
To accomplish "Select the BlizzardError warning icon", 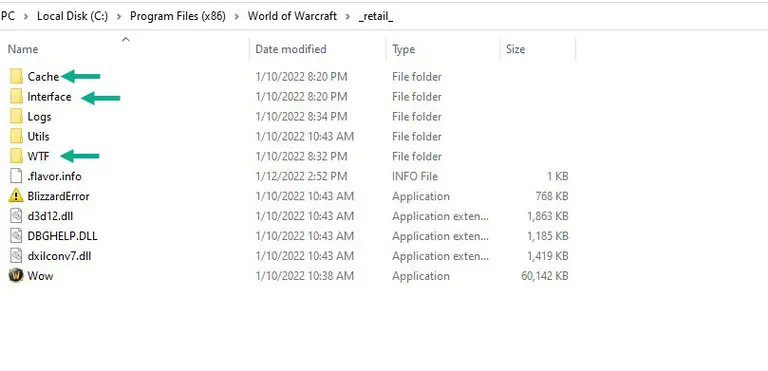I will click(16, 196).
